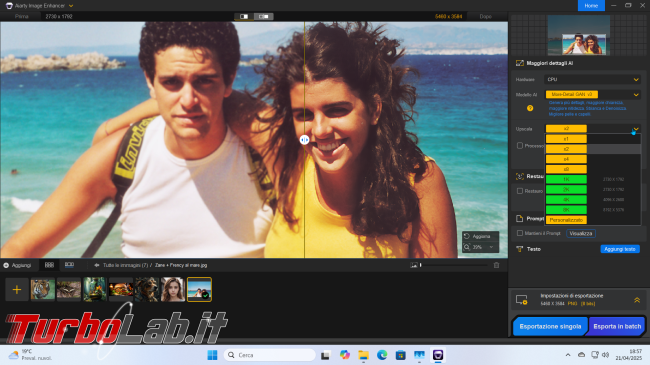Click Esporta in batch button

(617, 326)
